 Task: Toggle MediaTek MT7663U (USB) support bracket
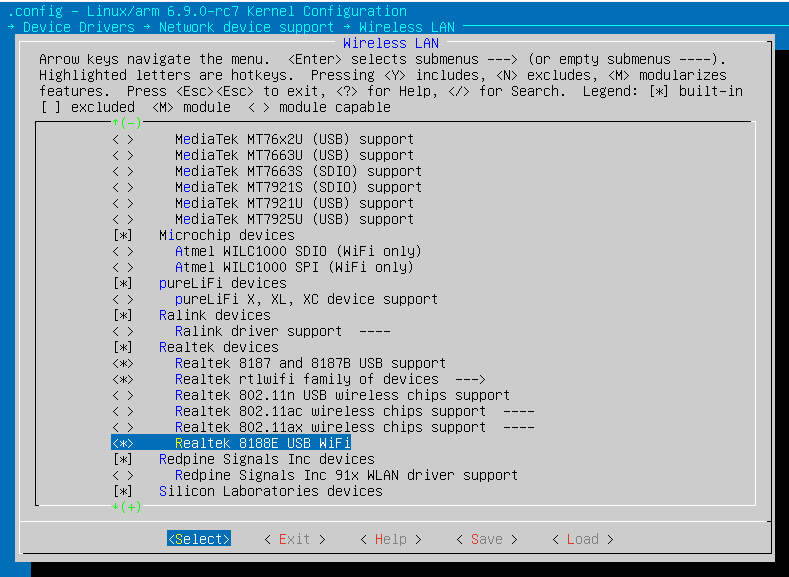[123, 155]
